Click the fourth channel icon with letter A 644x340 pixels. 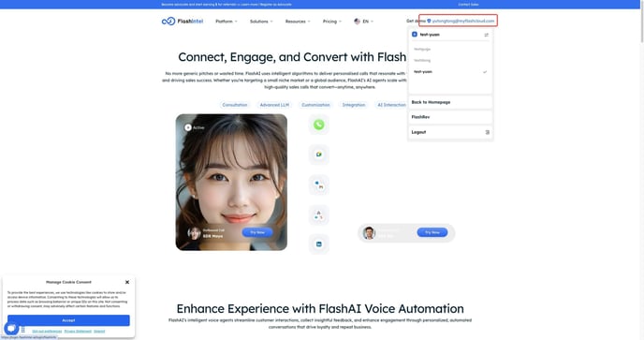click(318, 214)
